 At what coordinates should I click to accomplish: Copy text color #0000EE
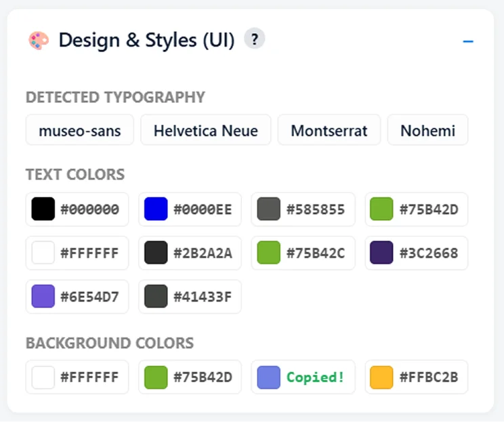[190, 209]
